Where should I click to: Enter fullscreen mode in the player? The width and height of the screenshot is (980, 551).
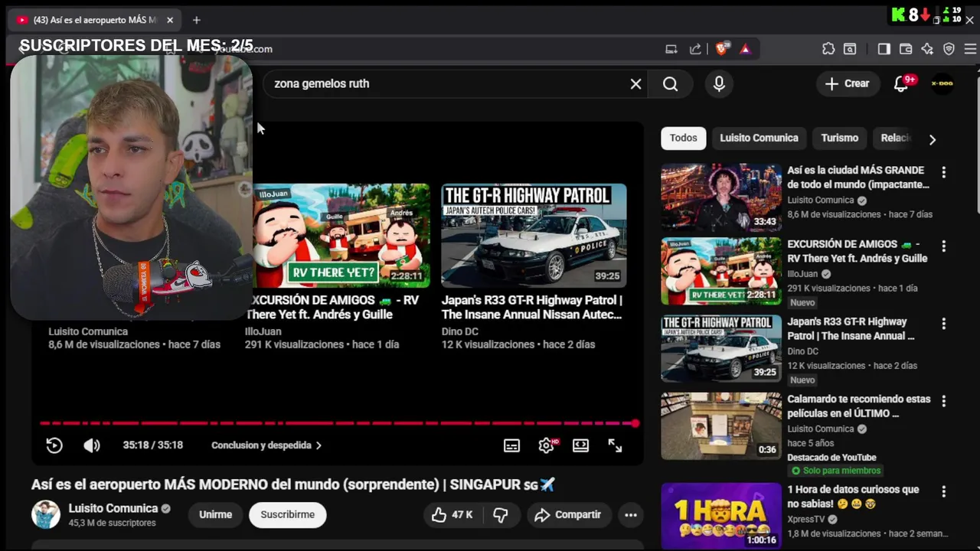(615, 445)
